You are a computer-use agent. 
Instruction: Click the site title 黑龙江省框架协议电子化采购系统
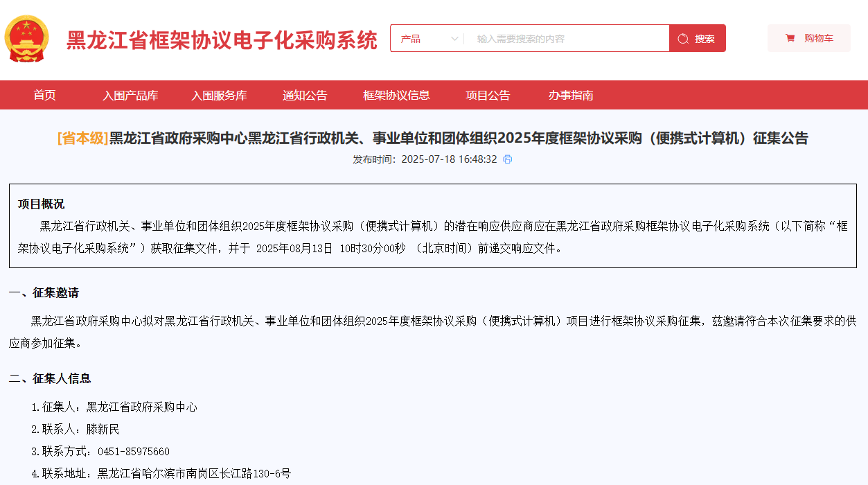(222, 40)
